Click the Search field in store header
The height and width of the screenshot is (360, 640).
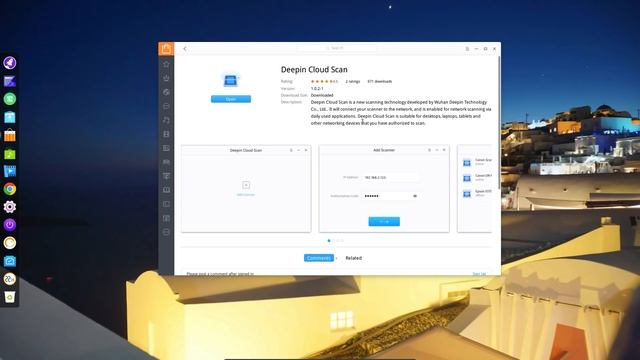coord(337,48)
